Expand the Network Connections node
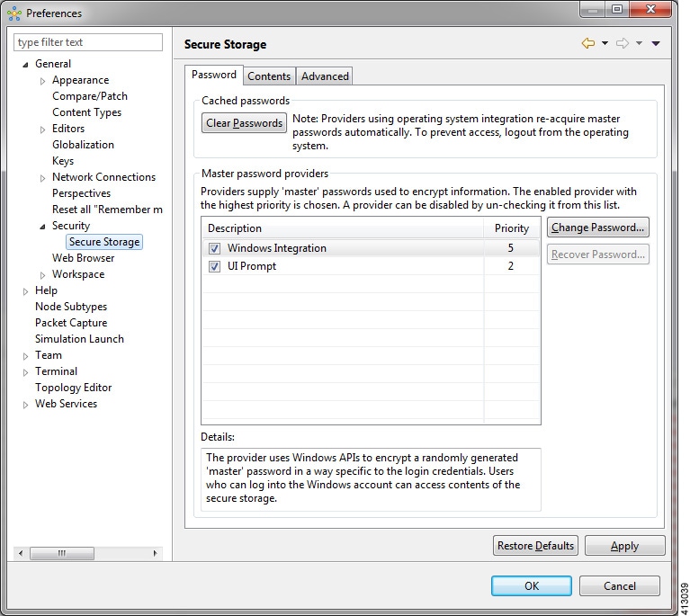Image resolution: width=690 pixels, height=616 pixels. coord(42,178)
